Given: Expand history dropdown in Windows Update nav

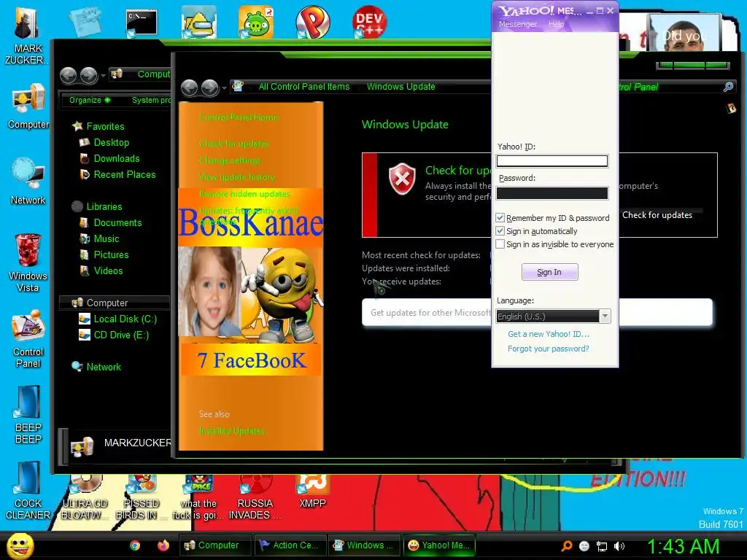Looking at the screenshot, I should pyautogui.click(x=225, y=88).
